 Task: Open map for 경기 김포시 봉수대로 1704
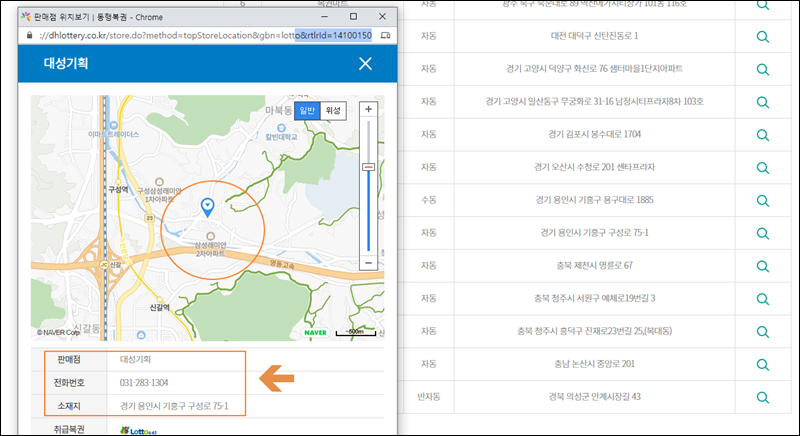[763, 135]
